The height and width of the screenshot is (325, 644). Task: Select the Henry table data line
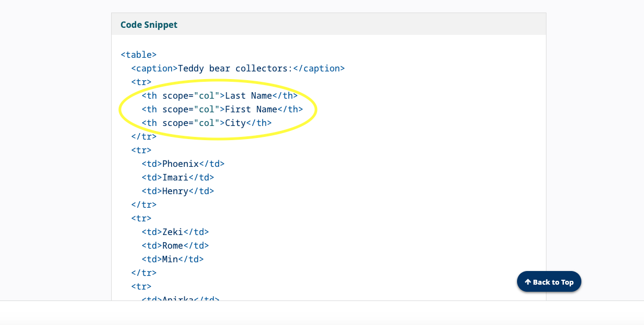[178, 191]
